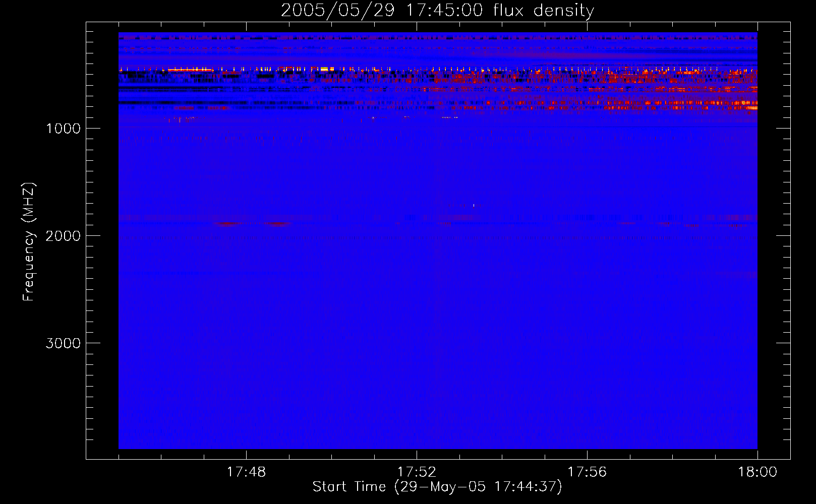Click the "1000" frequency tick label
816x504 pixels.
pyautogui.click(x=63, y=129)
